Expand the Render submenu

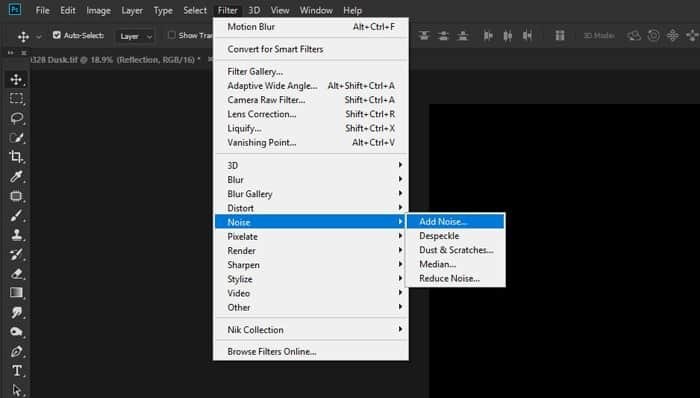click(x=311, y=251)
